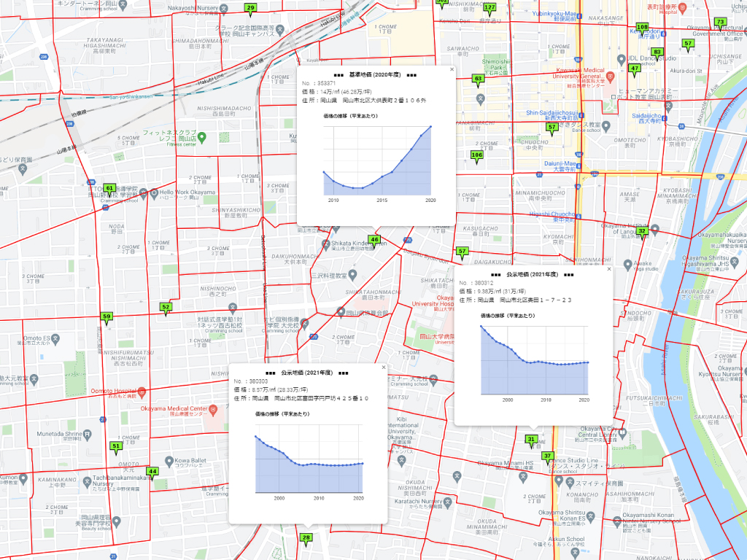The width and height of the screenshot is (747, 560).
Task: Click green marker 61 on the left
Action: click(109, 189)
